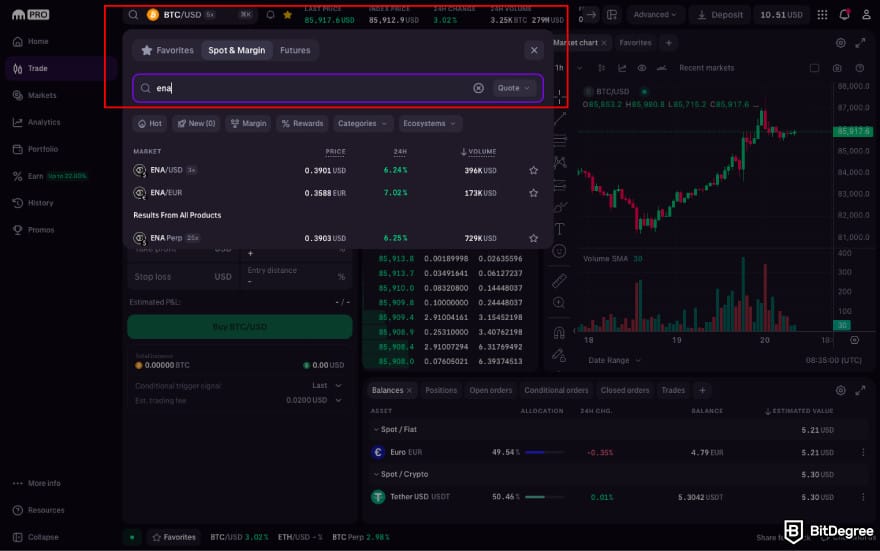Select the ruler measure tool
880x551 pixels.
coord(560,281)
